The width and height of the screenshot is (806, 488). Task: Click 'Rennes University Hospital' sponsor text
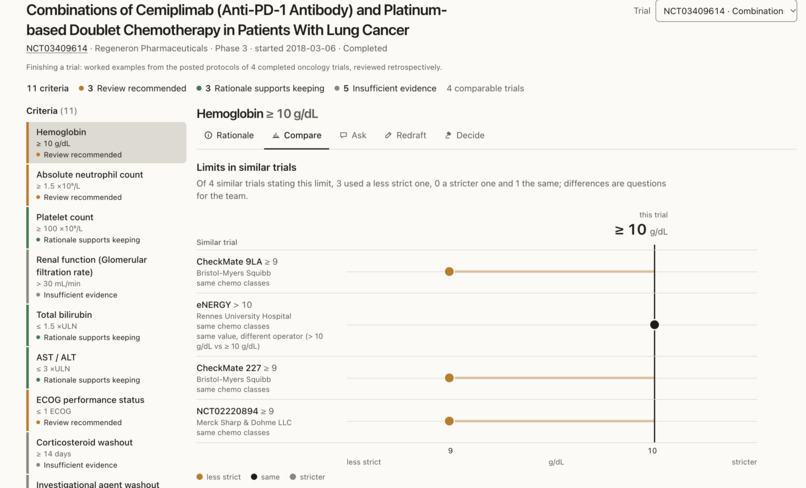pyautogui.click(x=244, y=316)
